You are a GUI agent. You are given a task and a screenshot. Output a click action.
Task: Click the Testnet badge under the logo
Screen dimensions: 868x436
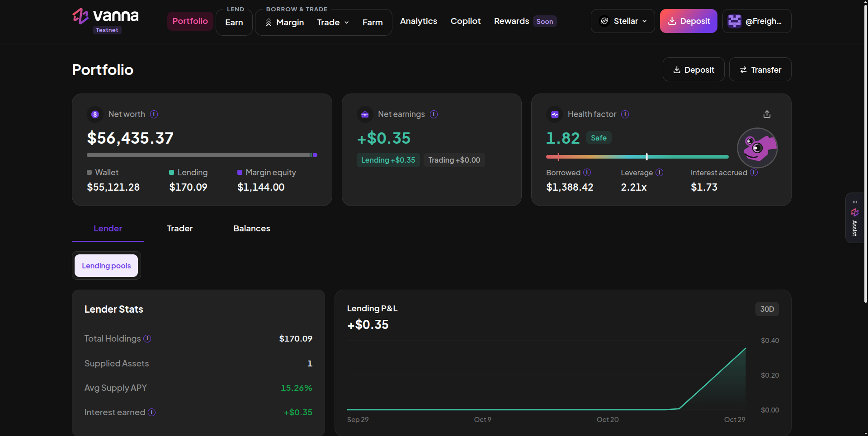point(107,30)
